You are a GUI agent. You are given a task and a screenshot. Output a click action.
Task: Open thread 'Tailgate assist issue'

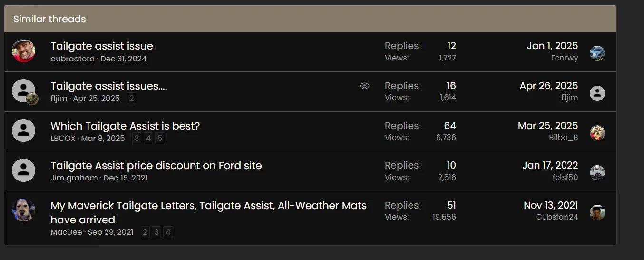pos(102,46)
